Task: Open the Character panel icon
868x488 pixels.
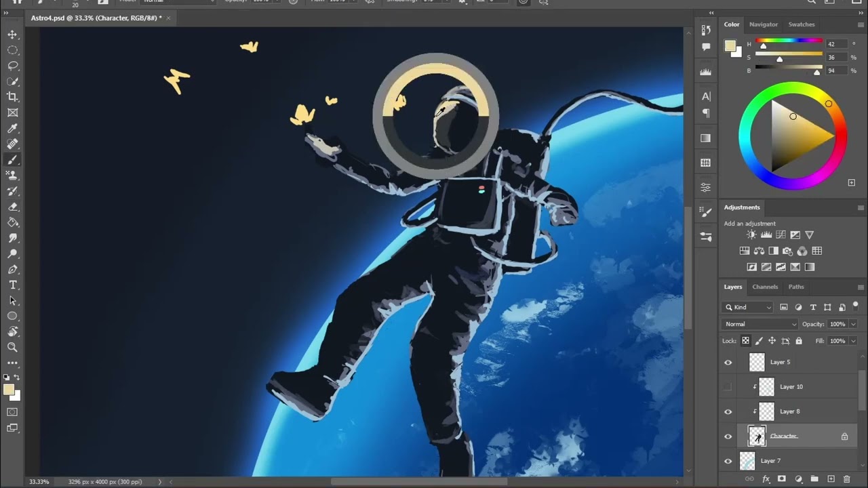Action: pos(706,96)
